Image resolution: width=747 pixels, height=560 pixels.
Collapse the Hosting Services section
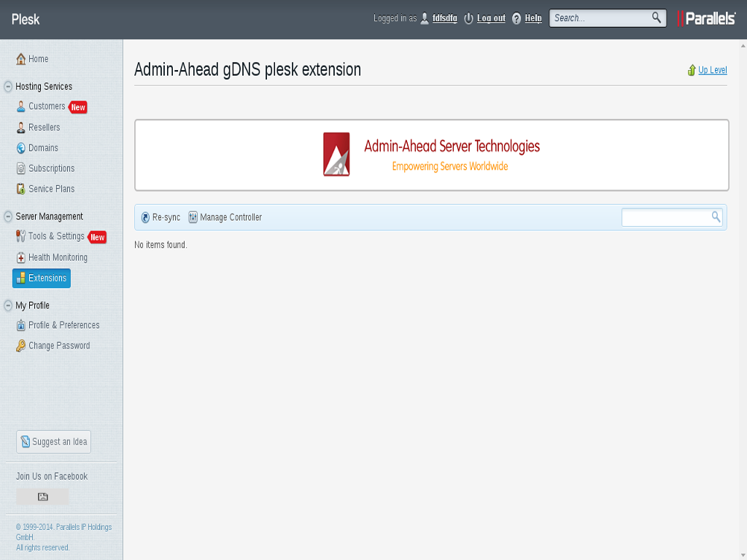pos(8,87)
